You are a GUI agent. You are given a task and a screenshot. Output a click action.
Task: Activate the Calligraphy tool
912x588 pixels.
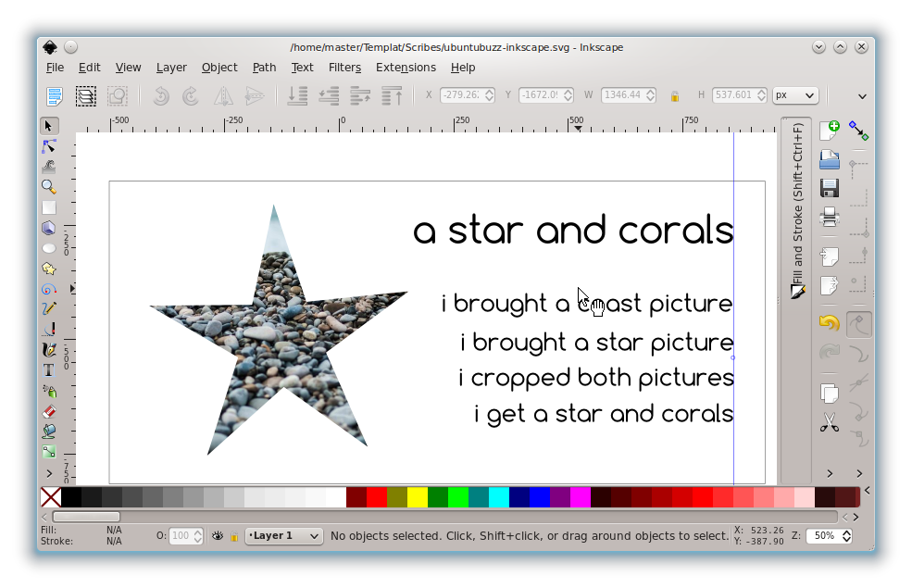49,349
